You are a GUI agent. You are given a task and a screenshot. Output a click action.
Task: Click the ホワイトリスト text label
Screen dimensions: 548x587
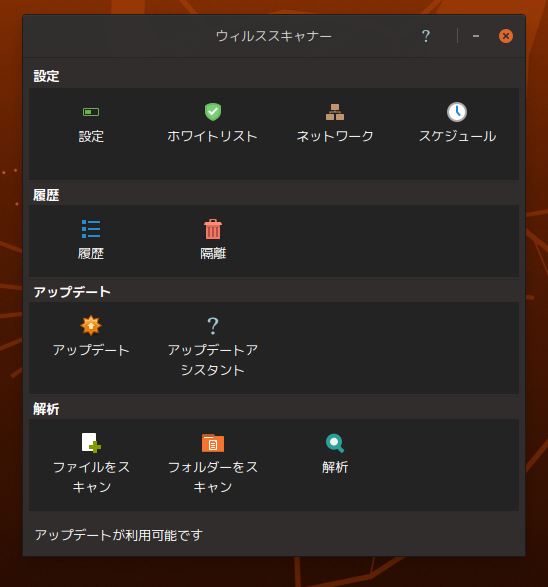(x=213, y=136)
